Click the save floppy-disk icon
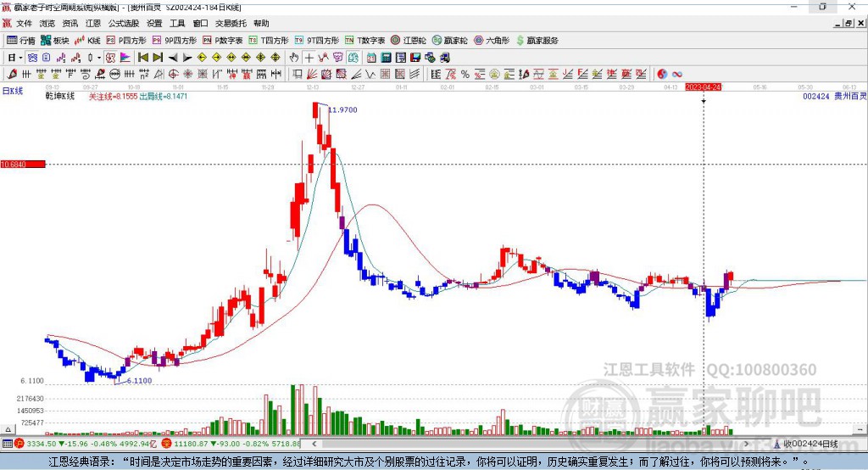 (415, 58)
